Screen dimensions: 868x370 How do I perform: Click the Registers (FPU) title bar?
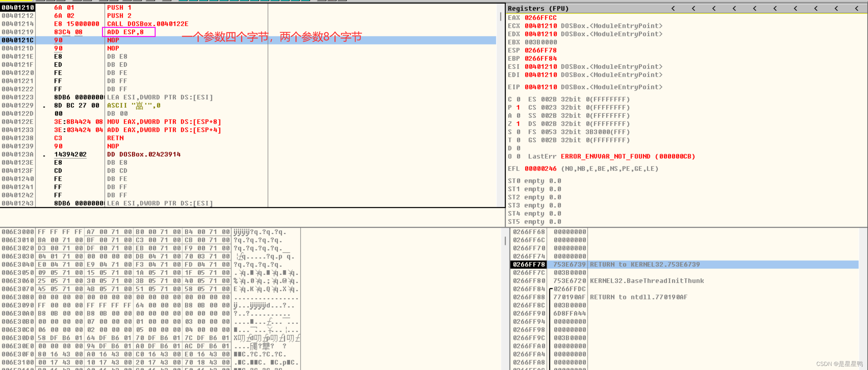[x=538, y=8]
